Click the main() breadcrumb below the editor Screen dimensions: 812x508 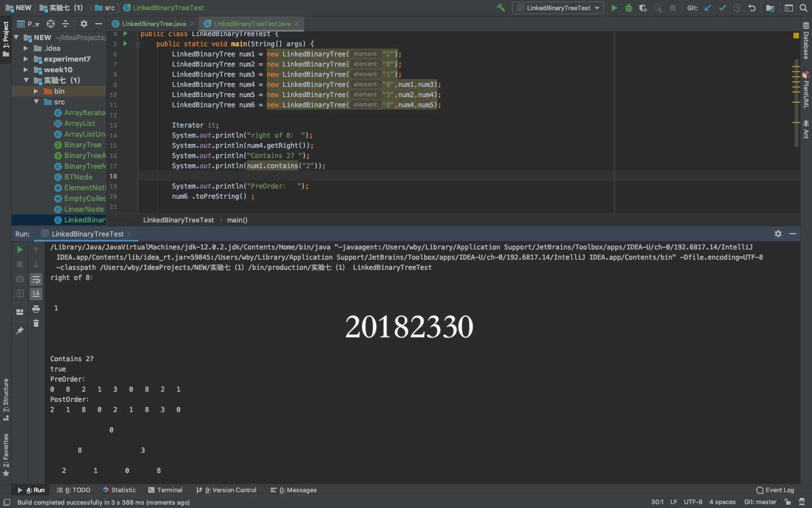point(237,220)
